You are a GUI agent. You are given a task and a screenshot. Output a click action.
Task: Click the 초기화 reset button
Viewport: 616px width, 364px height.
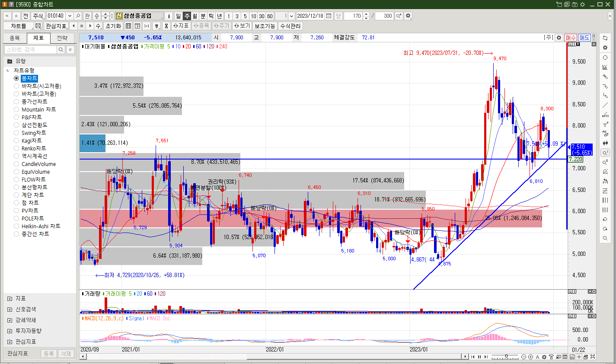113,26
